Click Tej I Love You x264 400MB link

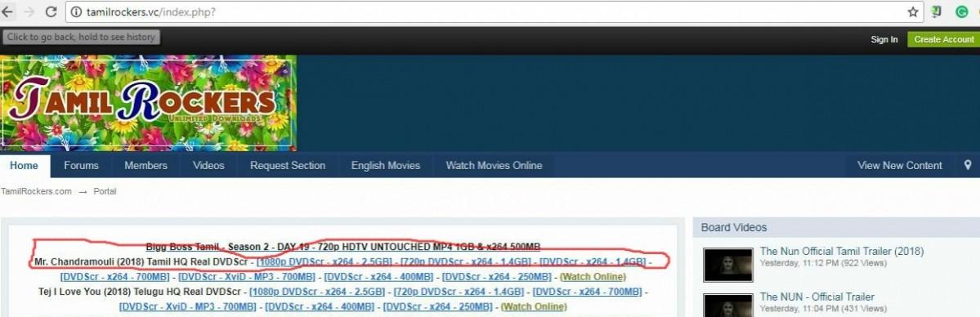tap(320, 306)
